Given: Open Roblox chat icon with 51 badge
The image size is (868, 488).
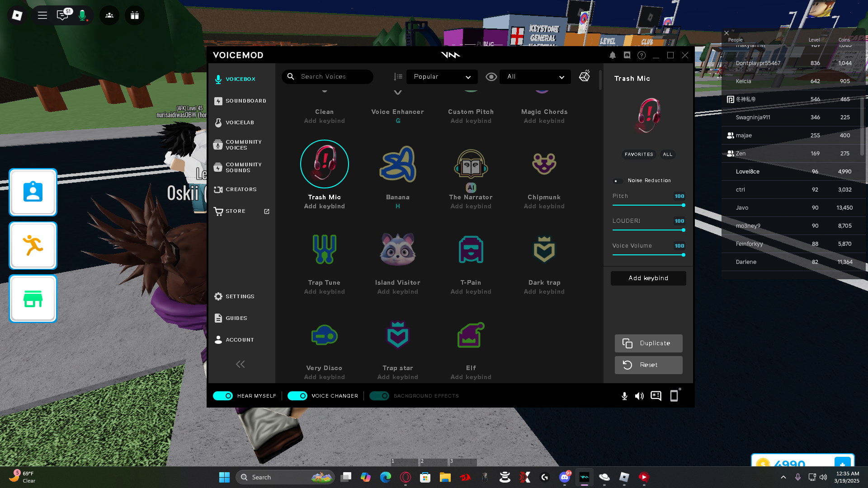Looking at the screenshot, I should [x=62, y=15].
